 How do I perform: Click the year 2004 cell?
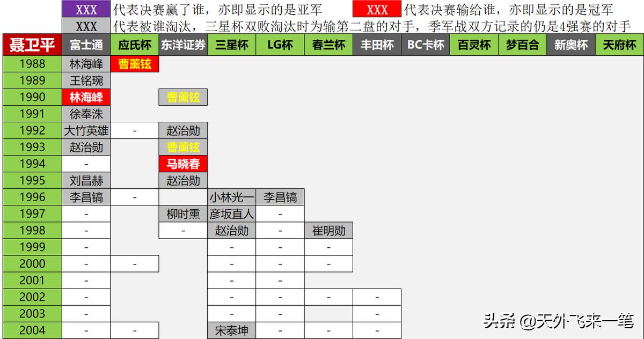tap(32, 331)
